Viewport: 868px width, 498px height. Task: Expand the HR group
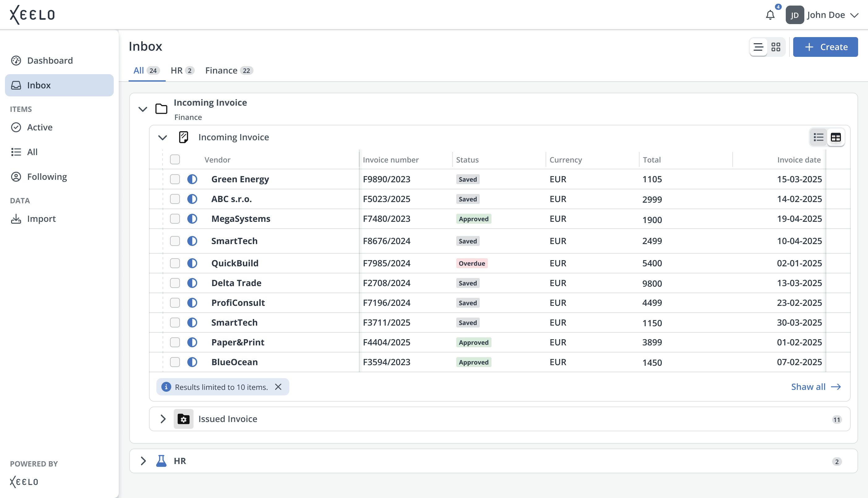pos(143,461)
